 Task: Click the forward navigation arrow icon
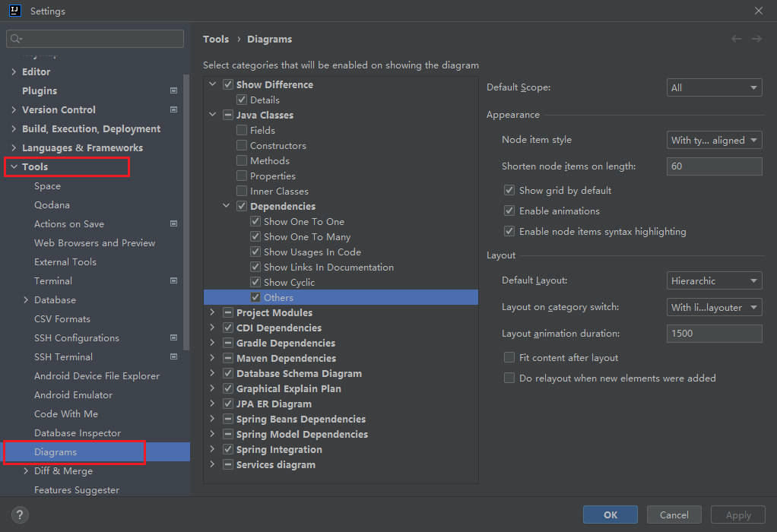[756, 39]
